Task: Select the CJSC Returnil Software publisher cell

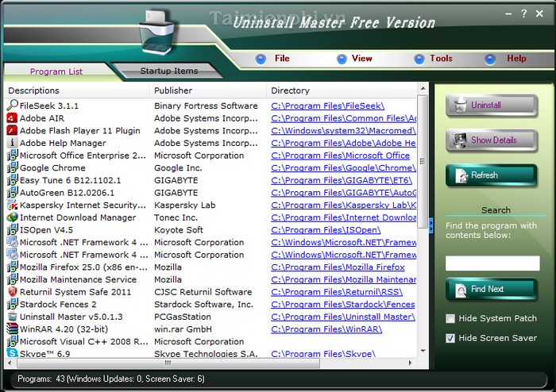Action: point(203,292)
